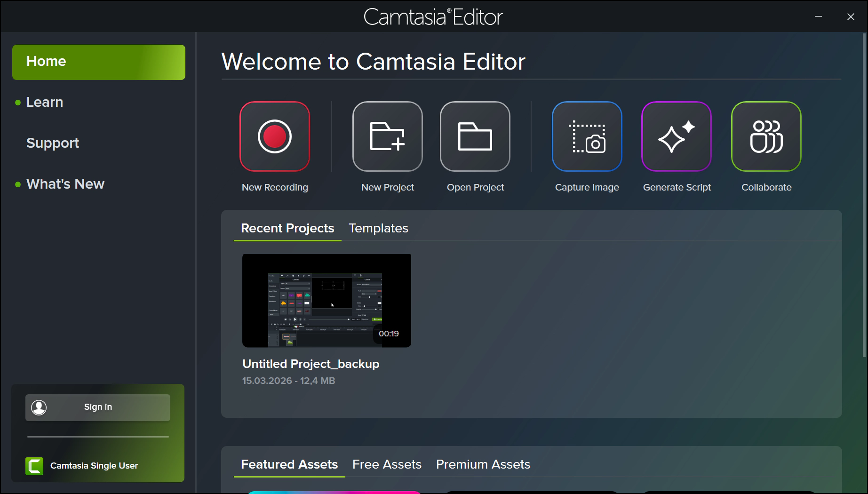Open Generate Script sparkle icon

point(676,136)
